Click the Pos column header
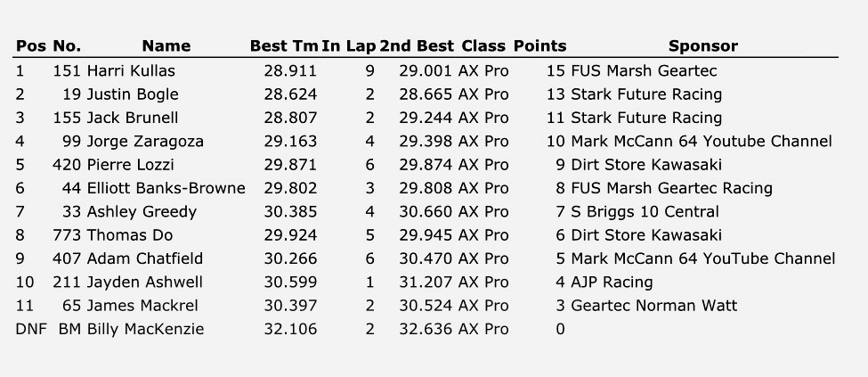Image resolution: width=868 pixels, height=377 pixels. pos(31,46)
